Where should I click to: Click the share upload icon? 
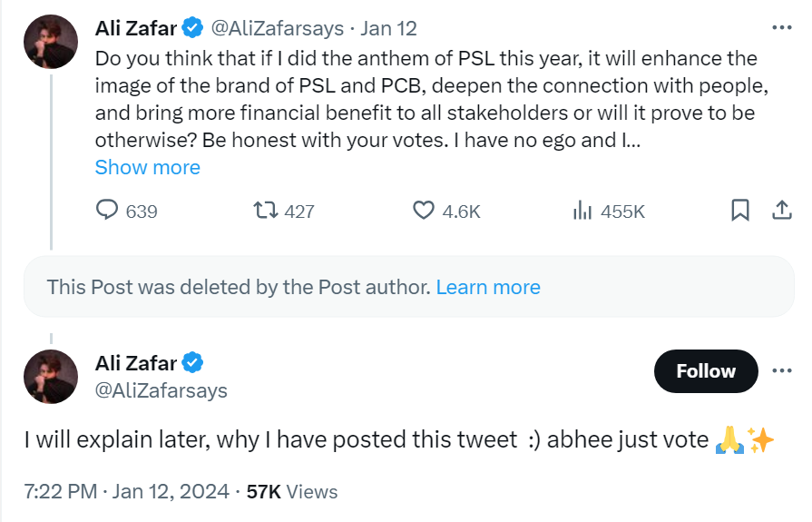pos(781,211)
